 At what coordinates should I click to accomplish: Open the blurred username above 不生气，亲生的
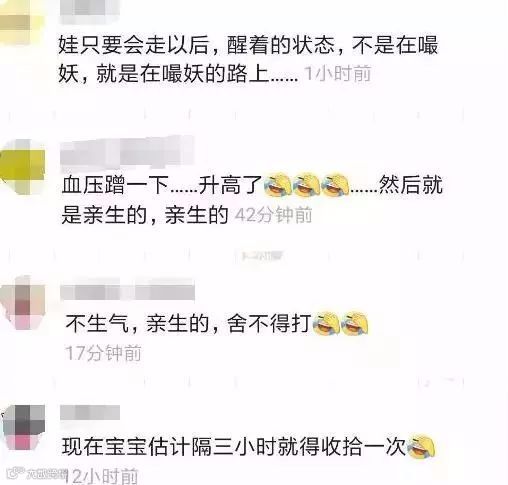(127, 289)
